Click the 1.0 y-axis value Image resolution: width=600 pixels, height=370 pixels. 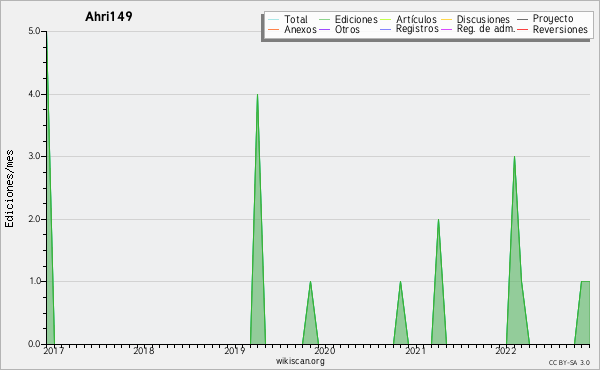pos(34,281)
